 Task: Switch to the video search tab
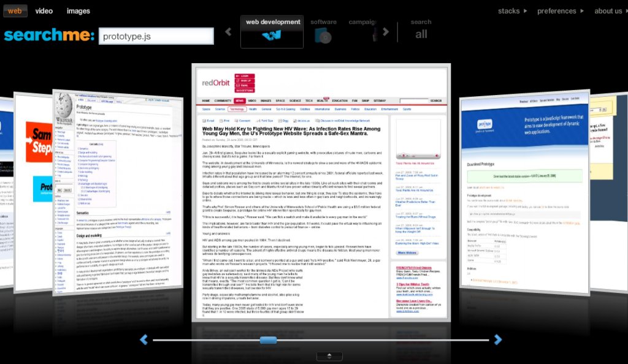44,11
